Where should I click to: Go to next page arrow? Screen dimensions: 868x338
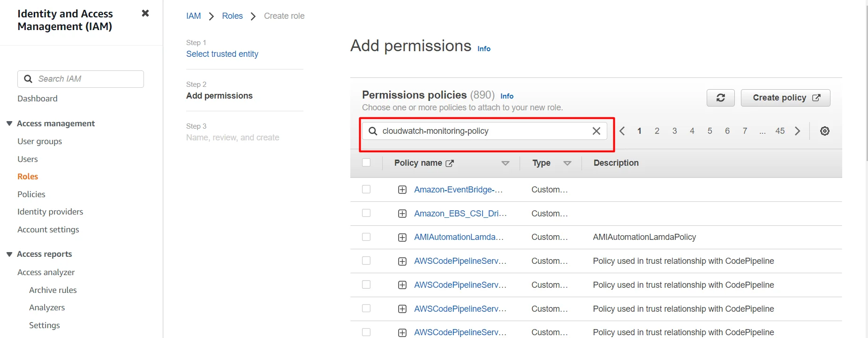[x=797, y=131]
